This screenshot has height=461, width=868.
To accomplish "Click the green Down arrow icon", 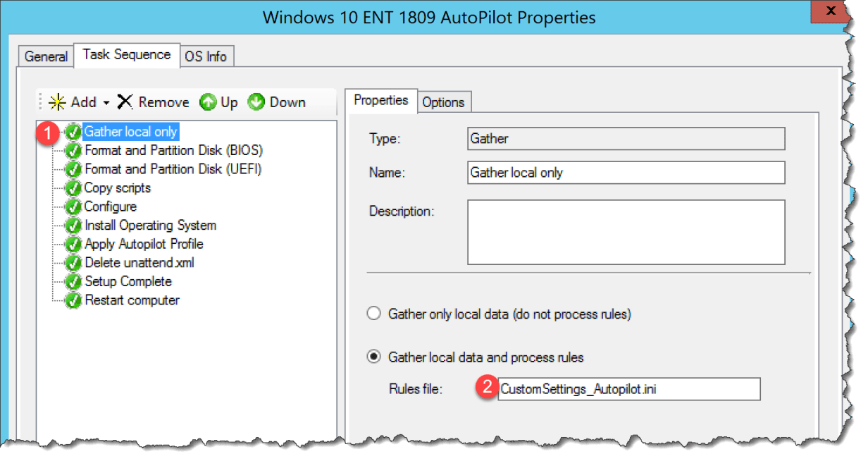I will coord(256,102).
